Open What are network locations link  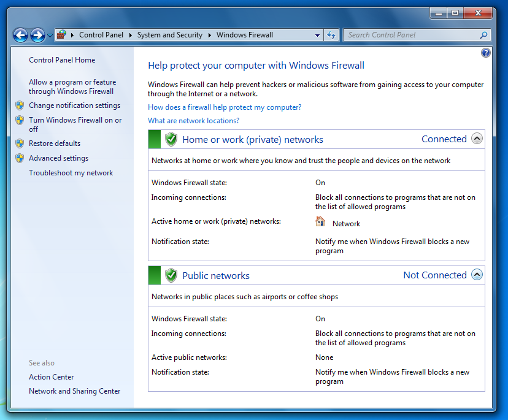point(194,120)
